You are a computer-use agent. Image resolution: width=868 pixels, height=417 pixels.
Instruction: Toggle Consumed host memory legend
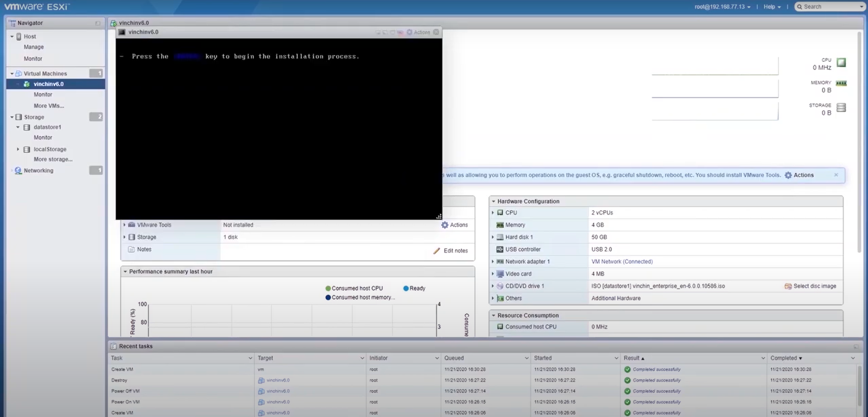tap(360, 297)
